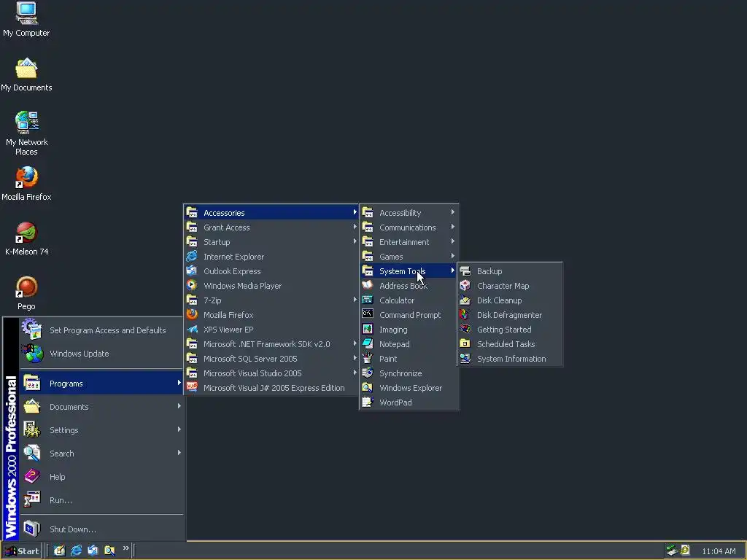
Task: Expand the 7-Zip submenu arrow
Action: [x=355, y=300]
